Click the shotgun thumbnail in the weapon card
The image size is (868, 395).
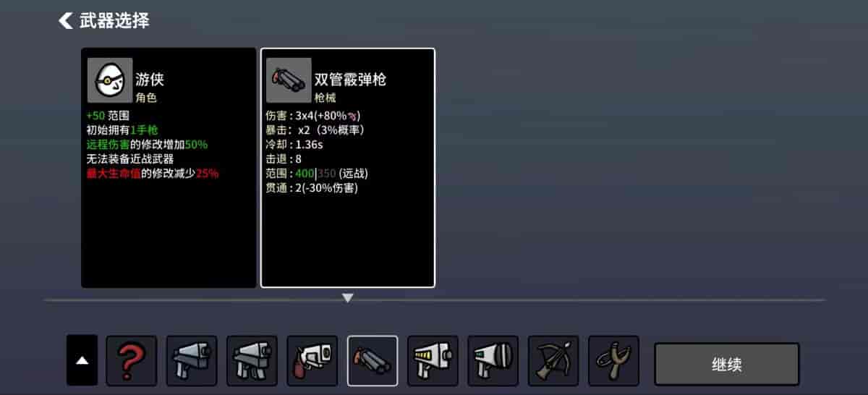[x=289, y=80]
